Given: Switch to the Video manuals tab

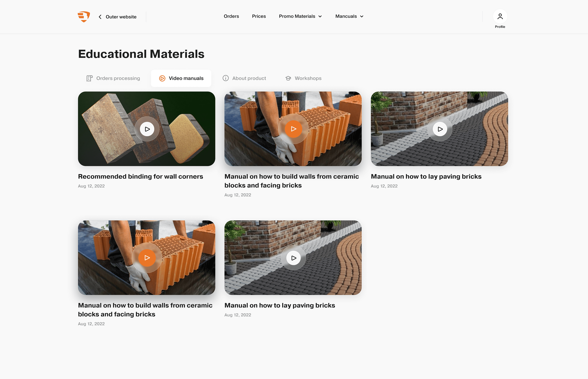Looking at the screenshot, I should click(181, 78).
